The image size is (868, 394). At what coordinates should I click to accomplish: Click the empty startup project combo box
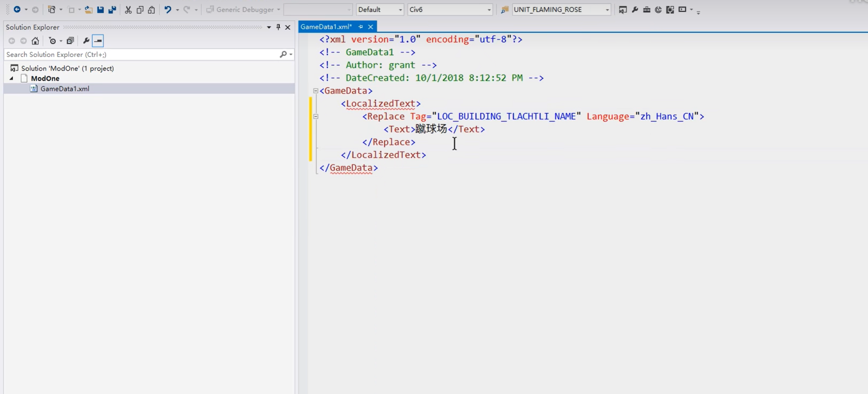coord(318,10)
